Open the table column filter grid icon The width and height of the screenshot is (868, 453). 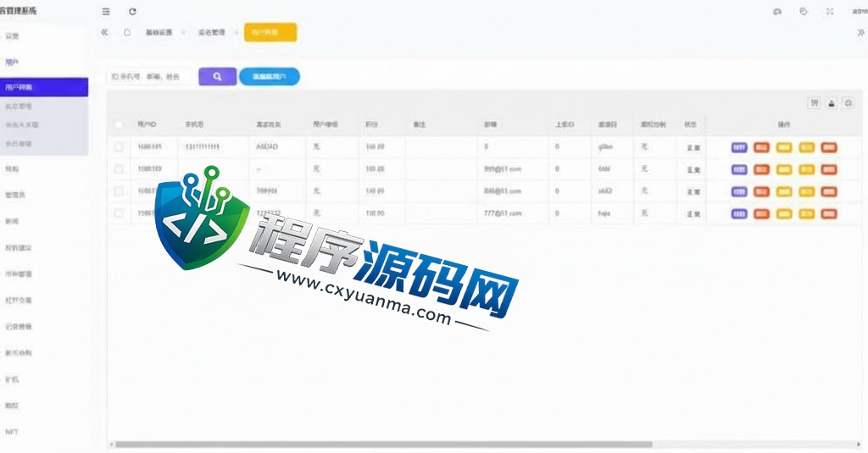[814, 103]
